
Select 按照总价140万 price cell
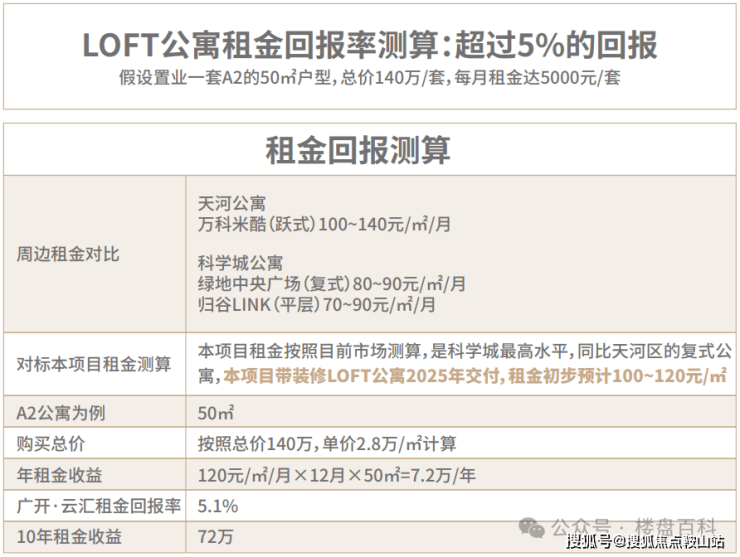pyautogui.click(x=327, y=444)
